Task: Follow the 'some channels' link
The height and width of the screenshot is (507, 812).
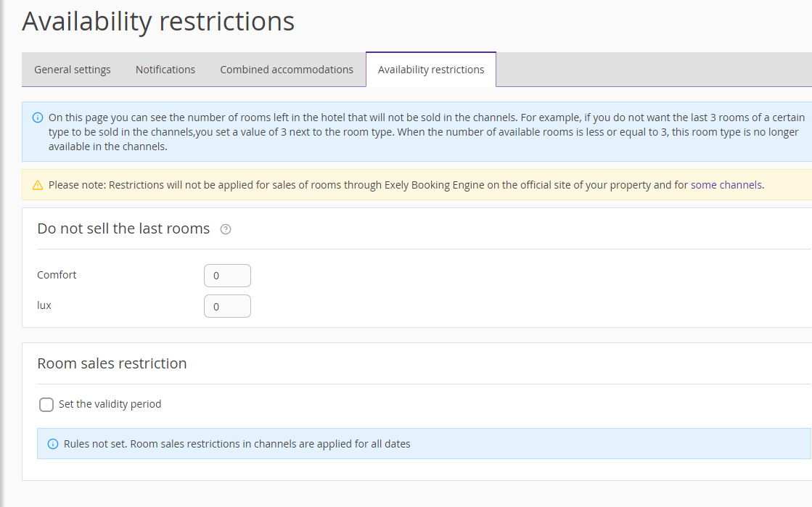Action: tap(726, 185)
